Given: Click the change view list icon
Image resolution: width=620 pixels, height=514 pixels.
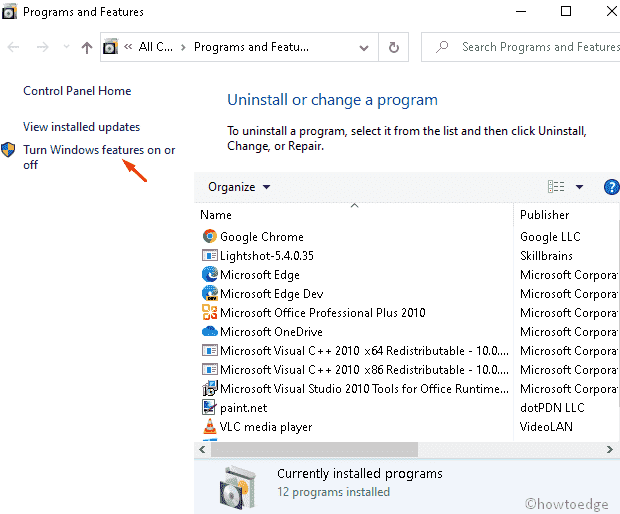Looking at the screenshot, I should tap(556, 187).
